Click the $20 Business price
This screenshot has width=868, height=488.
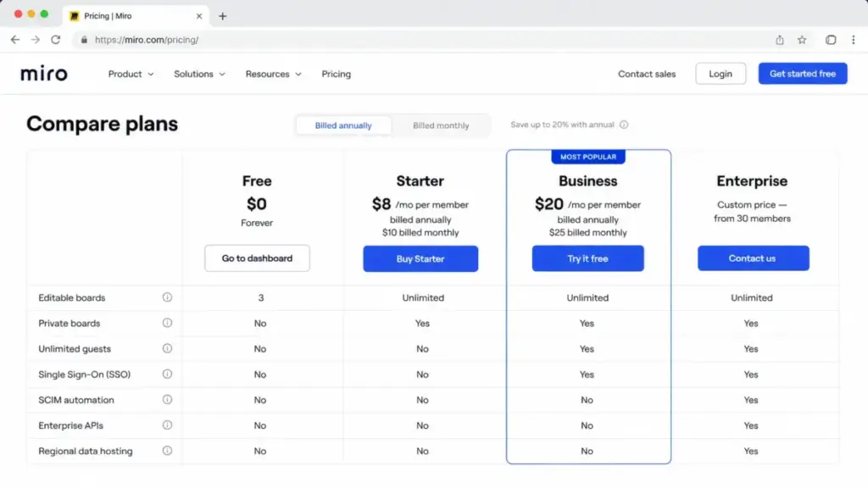point(548,204)
